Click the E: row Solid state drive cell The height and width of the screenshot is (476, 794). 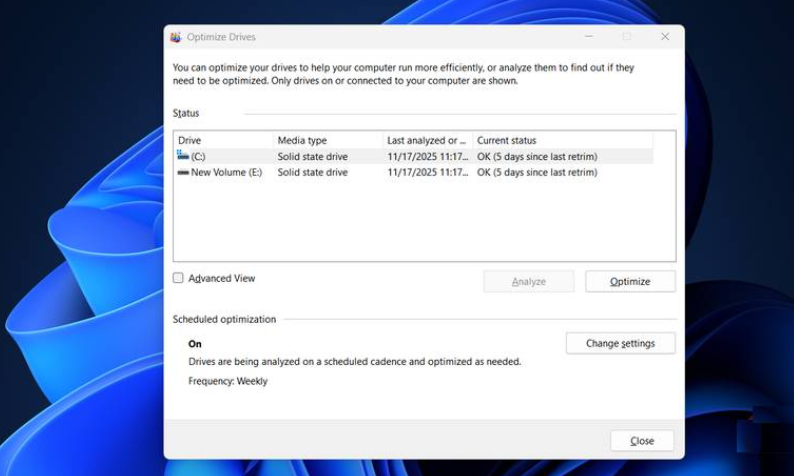click(313, 172)
